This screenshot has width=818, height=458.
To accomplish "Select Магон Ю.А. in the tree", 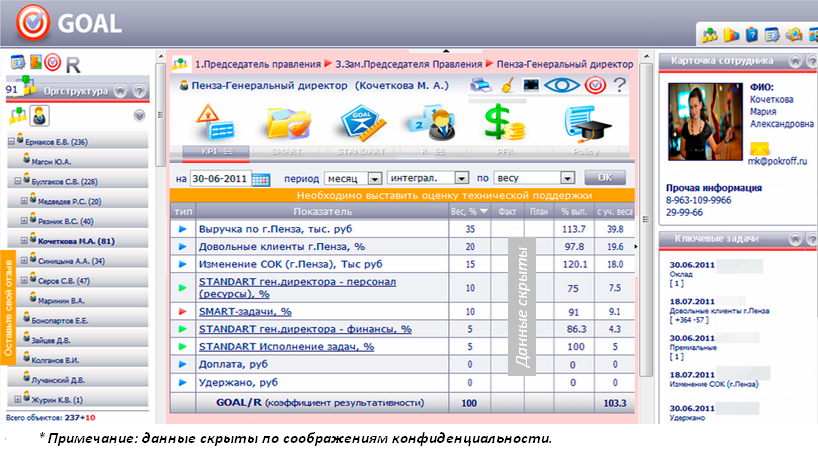I will [x=51, y=162].
